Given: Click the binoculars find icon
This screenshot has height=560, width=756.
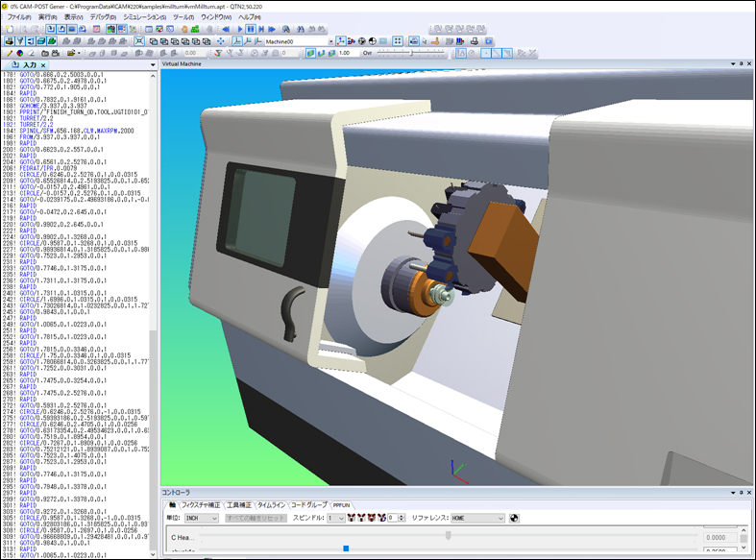Looking at the screenshot, I should coord(300,30).
